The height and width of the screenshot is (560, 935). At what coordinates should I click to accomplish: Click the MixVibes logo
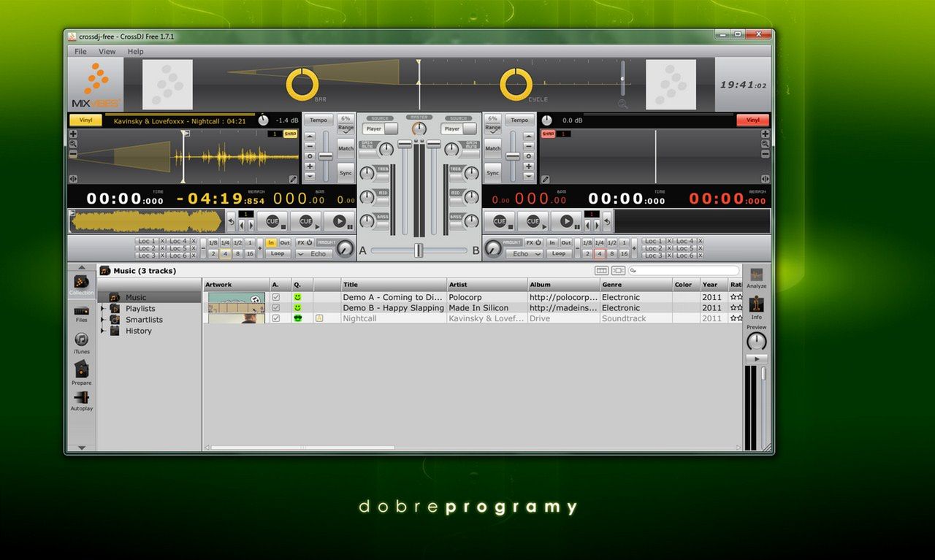pos(96,85)
